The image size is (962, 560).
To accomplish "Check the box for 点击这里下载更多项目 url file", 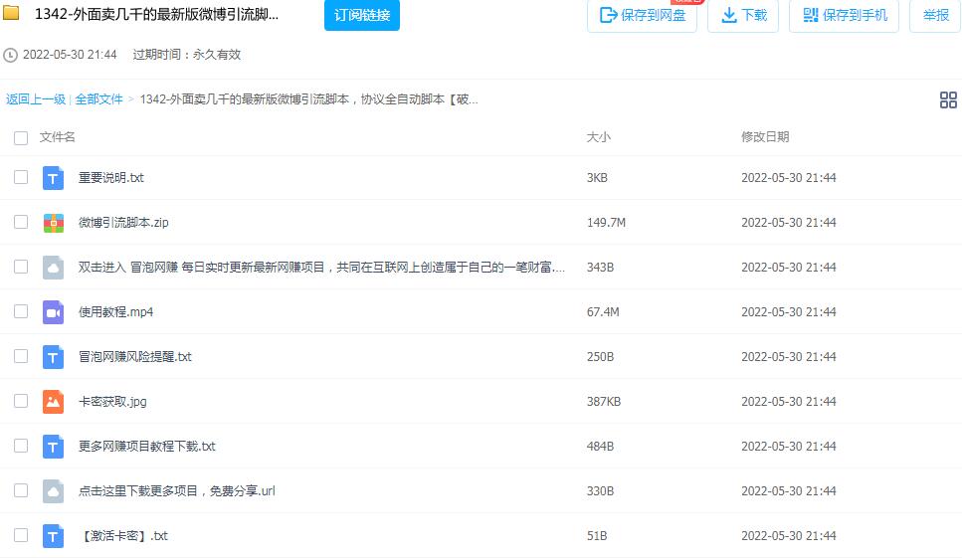I will coord(21,490).
